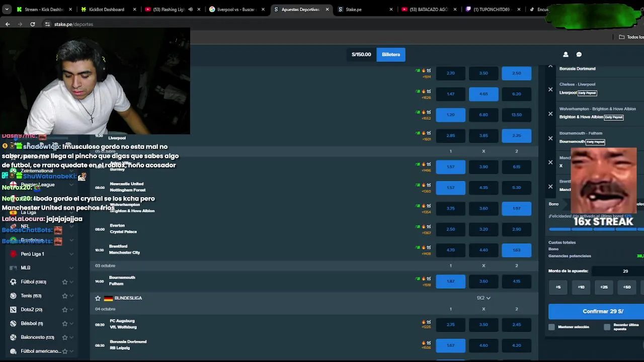Expand the MLB sidebar section

click(71, 268)
